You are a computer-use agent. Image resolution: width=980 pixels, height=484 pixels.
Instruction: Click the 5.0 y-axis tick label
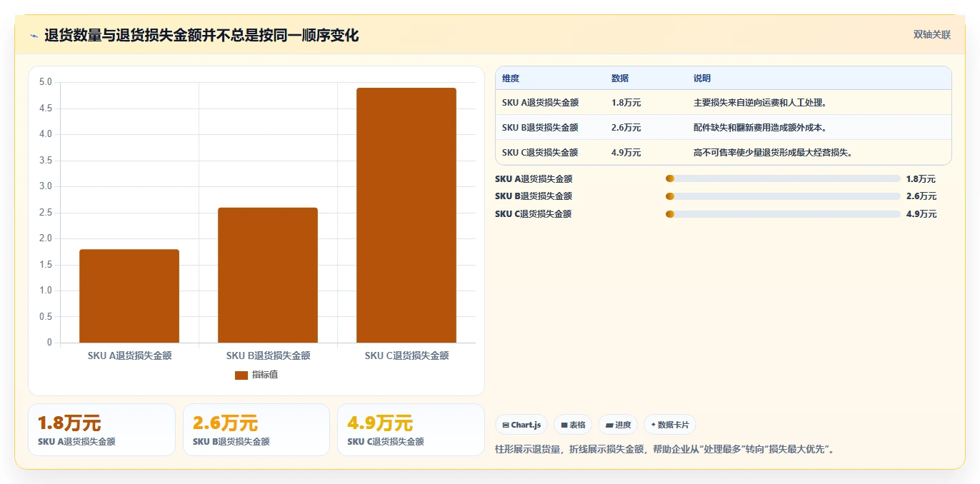45,82
